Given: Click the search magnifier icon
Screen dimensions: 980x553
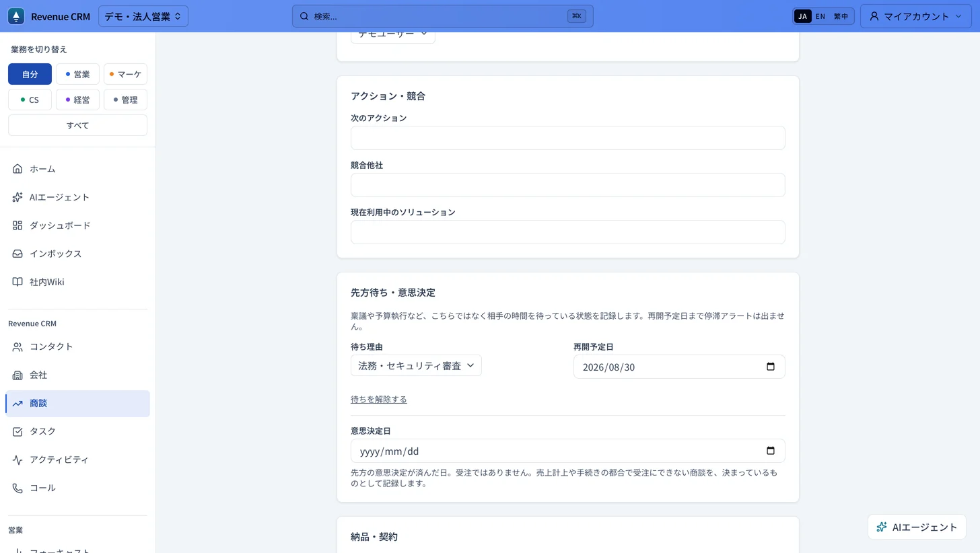Looking at the screenshot, I should point(304,16).
